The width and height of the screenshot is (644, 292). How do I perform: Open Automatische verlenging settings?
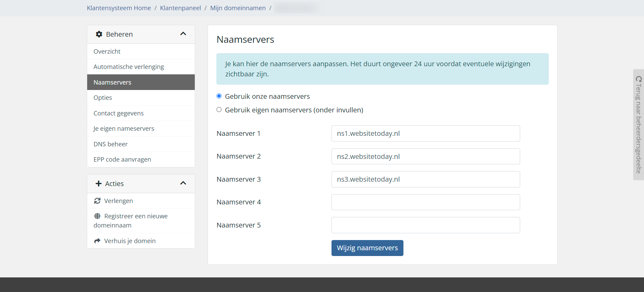(129, 67)
